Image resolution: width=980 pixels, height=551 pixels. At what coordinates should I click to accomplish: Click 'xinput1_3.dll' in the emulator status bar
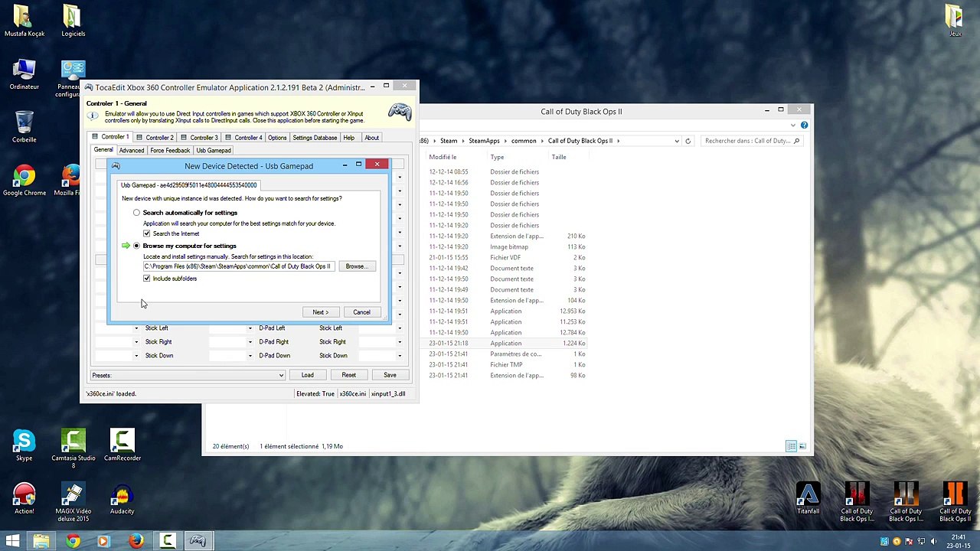coord(388,393)
